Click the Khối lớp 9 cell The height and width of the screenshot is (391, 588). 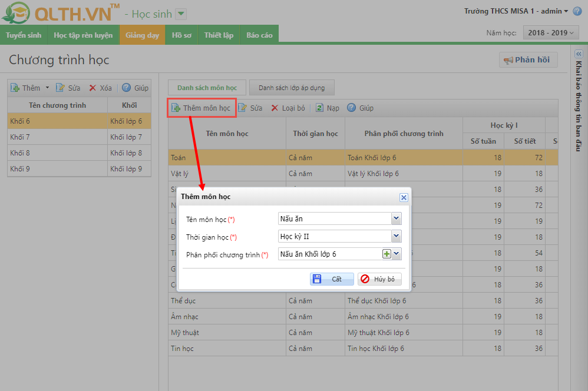pyautogui.click(x=129, y=168)
